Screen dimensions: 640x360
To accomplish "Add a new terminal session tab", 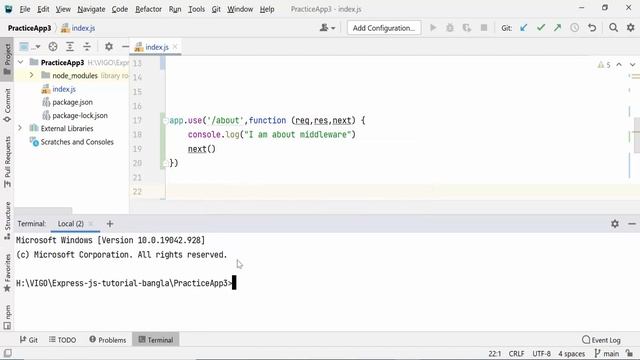I will 110,224.
